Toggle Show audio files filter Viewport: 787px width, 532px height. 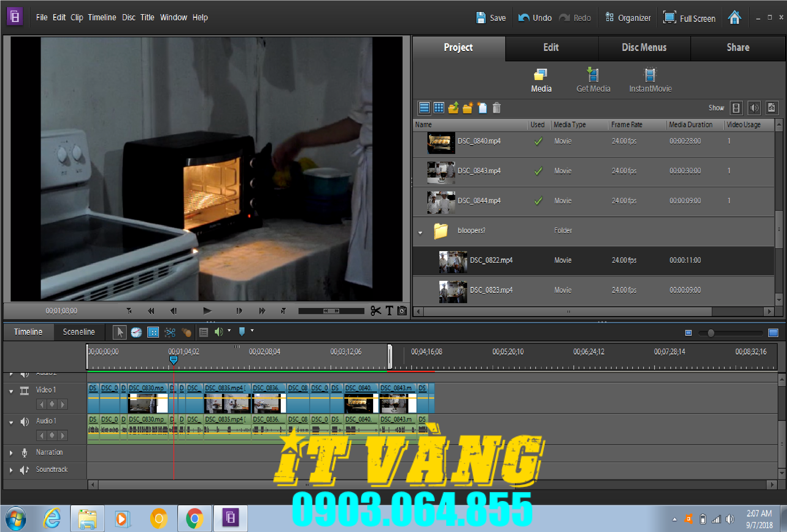coord(754,108)
